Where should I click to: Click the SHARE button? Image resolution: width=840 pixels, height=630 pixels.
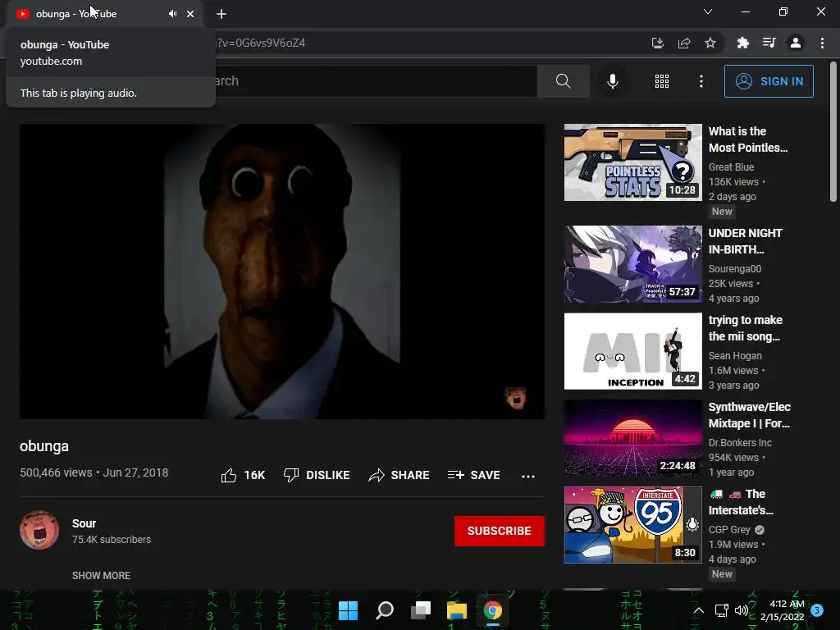click(399, 475)
